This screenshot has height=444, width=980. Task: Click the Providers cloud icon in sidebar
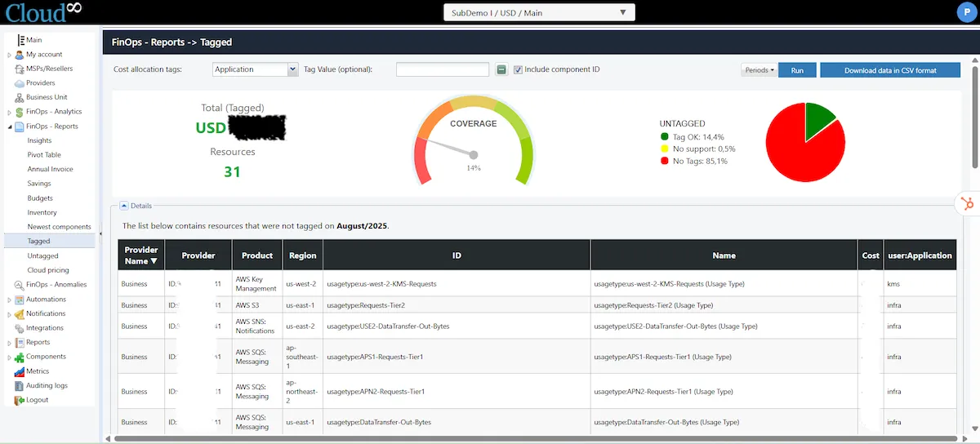point(20,83)
